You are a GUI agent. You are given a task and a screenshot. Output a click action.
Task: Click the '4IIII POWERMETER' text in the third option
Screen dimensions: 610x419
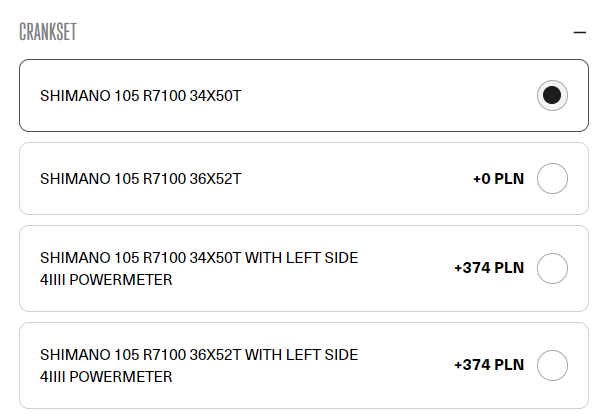click(106, 280)
